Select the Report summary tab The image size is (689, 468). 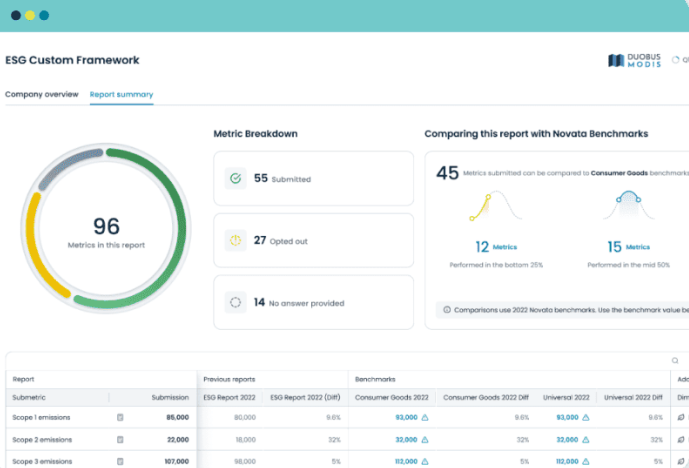click(121, 94)
